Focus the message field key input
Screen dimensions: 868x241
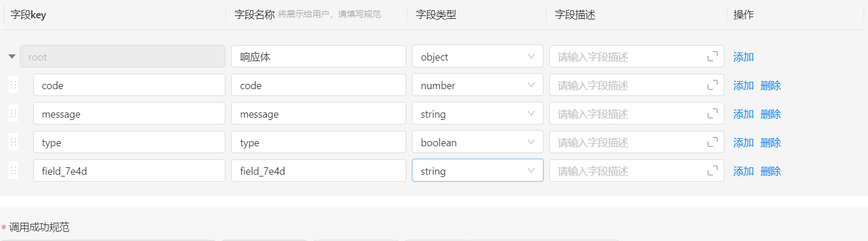pos(129,114)
